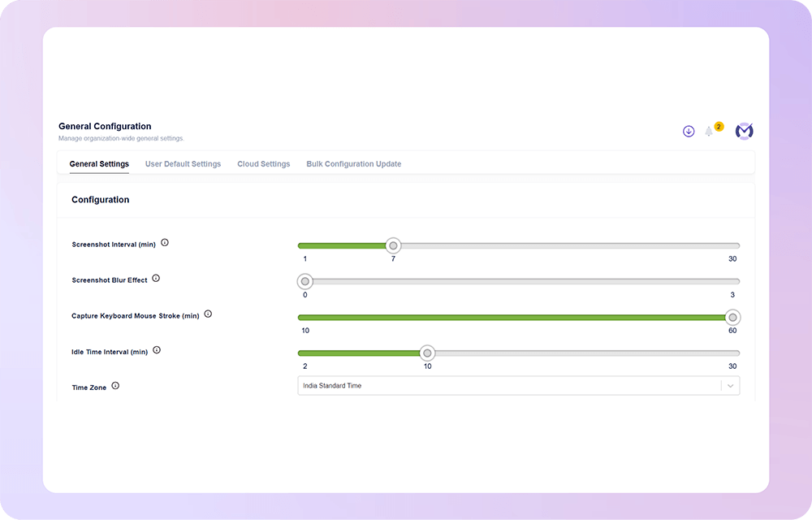Click the Capture Keyboard Mouse Stroke slider handle

(x=732, y=318)
